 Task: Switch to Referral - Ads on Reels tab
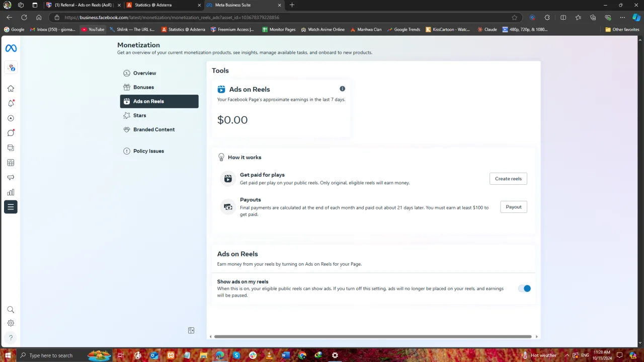pyautogui.click(x=83, y=5)
